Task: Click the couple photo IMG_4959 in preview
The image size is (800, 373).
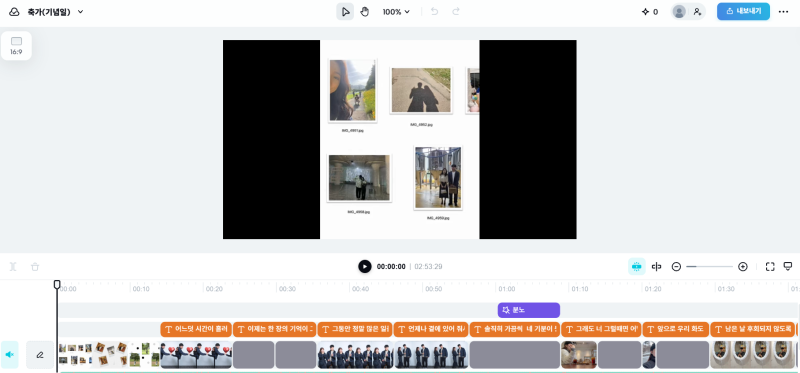Action: 438,178
